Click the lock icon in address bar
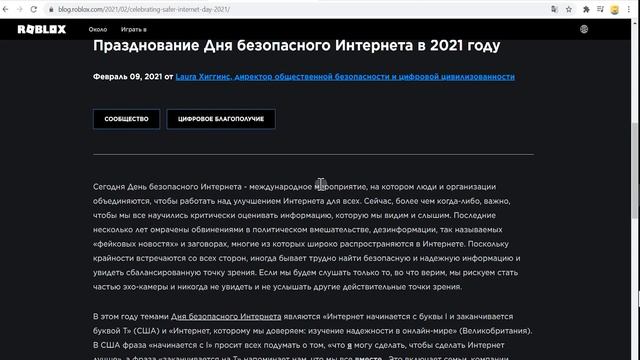Screen dimensions: 640x360 (x=51, y=9)
